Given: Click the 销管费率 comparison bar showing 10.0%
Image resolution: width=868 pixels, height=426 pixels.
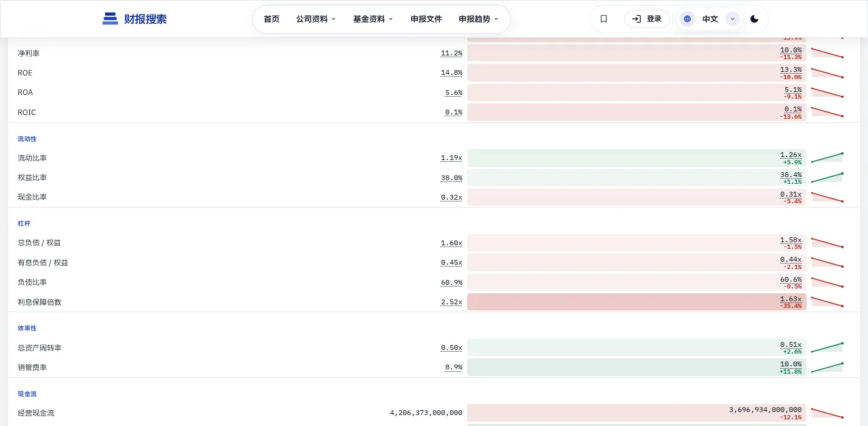Looking at the screenshot, I should tap(637, 367).
